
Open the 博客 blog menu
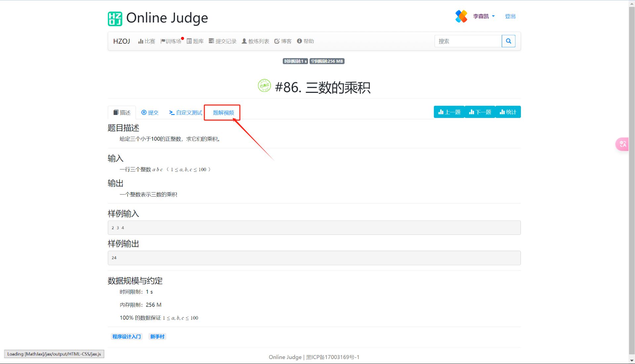click(x=283, y=41)
